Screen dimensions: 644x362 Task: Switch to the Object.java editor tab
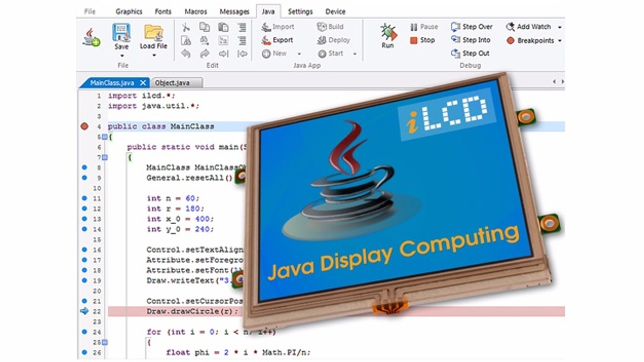(x=176, y=83)
